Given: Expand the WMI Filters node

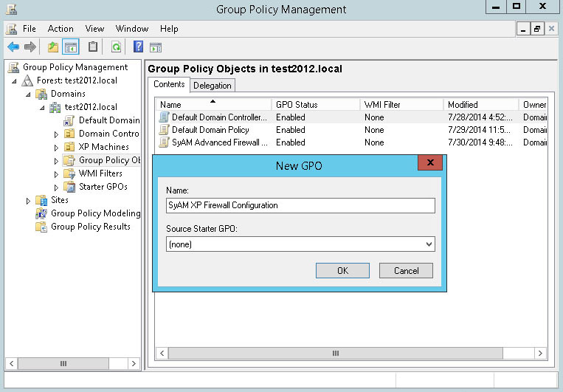Looking at the screenshot, I should (x=57, y=174).
